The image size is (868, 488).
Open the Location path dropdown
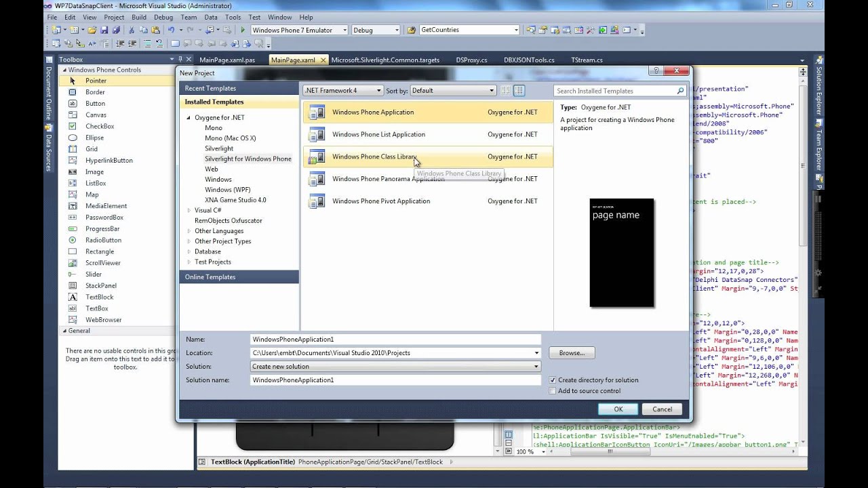tap(536, 353)
